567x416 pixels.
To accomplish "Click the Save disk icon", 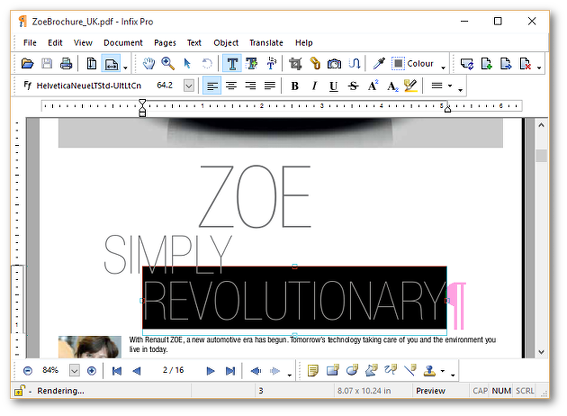I will point(47,64).
